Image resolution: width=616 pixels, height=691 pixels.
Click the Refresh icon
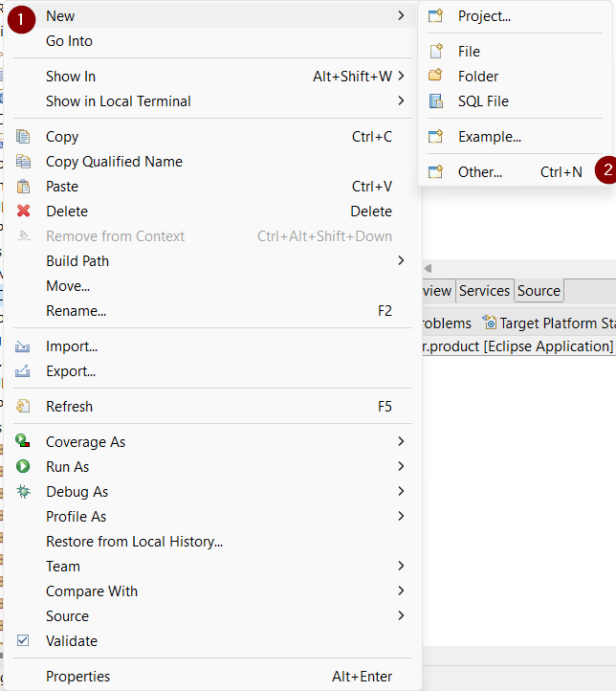pos(24,407)
